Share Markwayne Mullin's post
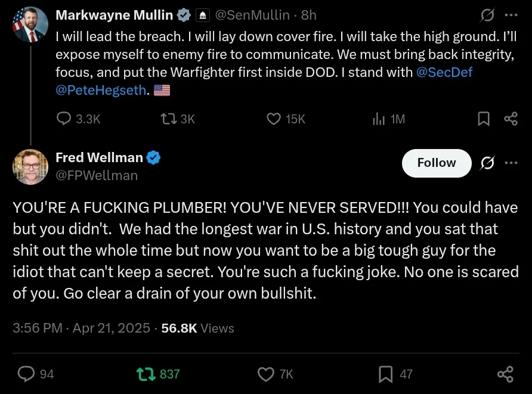 (511, 119)
